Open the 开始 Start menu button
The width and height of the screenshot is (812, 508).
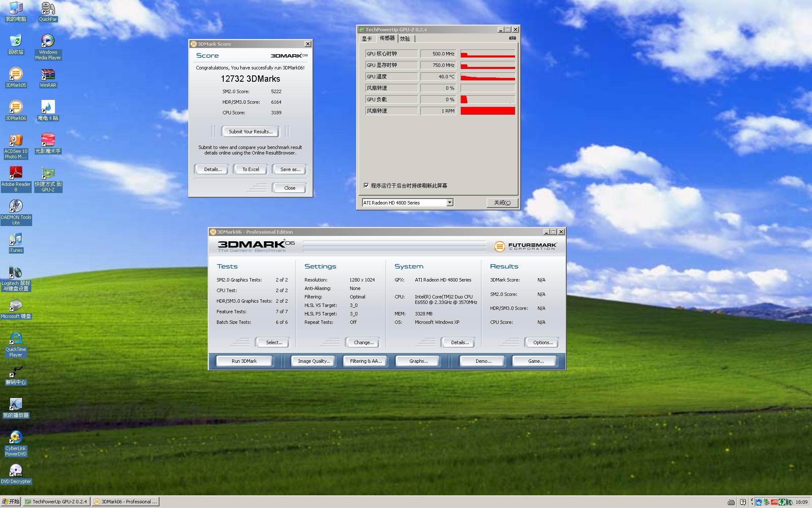coord(11,502)
